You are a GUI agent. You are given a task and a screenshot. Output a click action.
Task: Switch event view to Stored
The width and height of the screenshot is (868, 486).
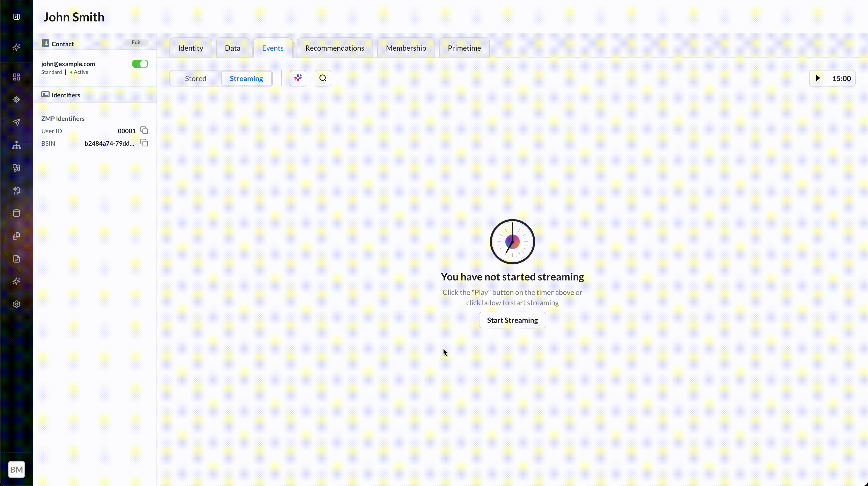195,78
